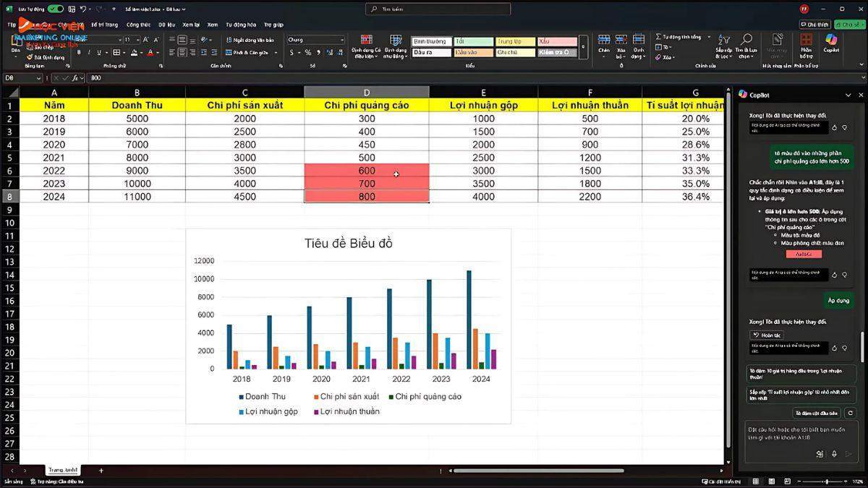Click the refresh suggestions icon in Copilot
The width and height of the screenshot is (868, 488).
(x=850, y=413)
